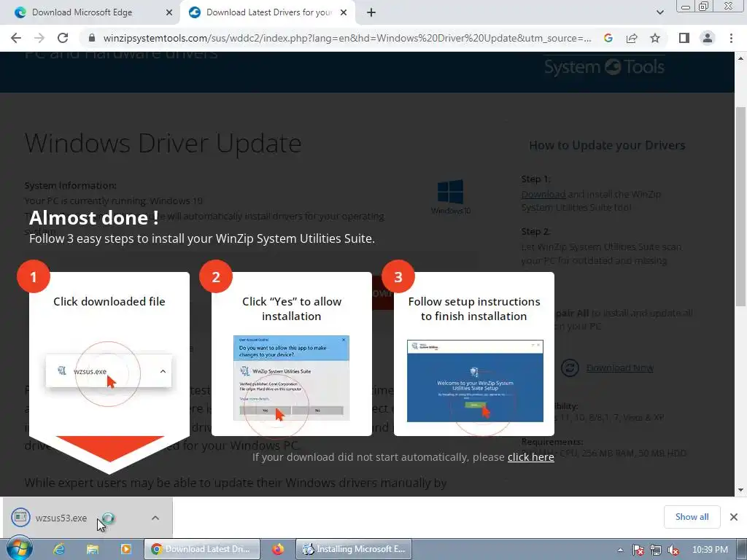Screen dimensions: 747x560
Task: Close the downloads bar
Action: (x=734, y=517)
